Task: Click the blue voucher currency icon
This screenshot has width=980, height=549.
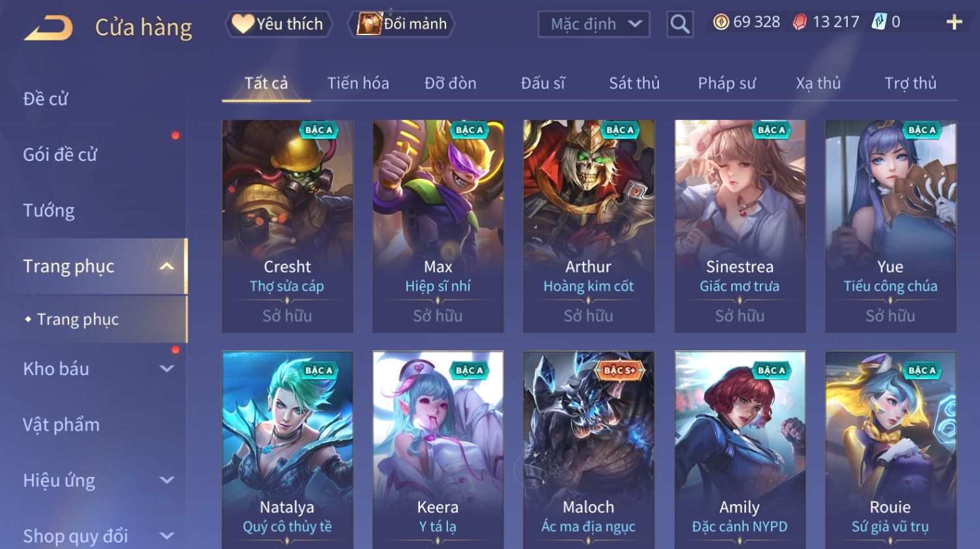Action: click(879, 22)
